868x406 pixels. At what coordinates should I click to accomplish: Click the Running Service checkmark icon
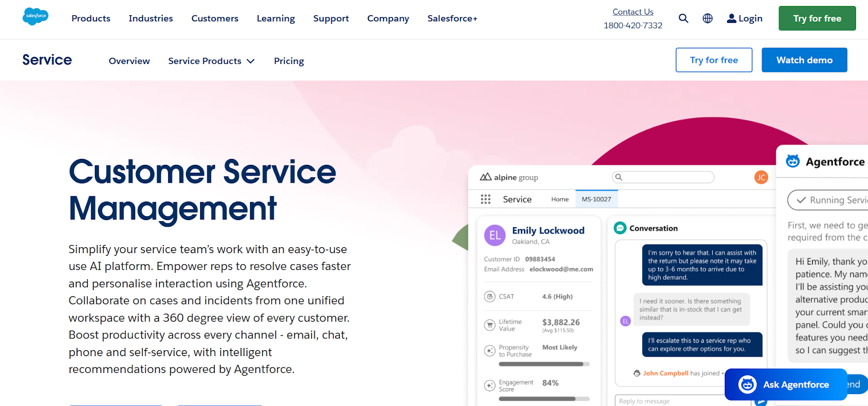[801, 200]
